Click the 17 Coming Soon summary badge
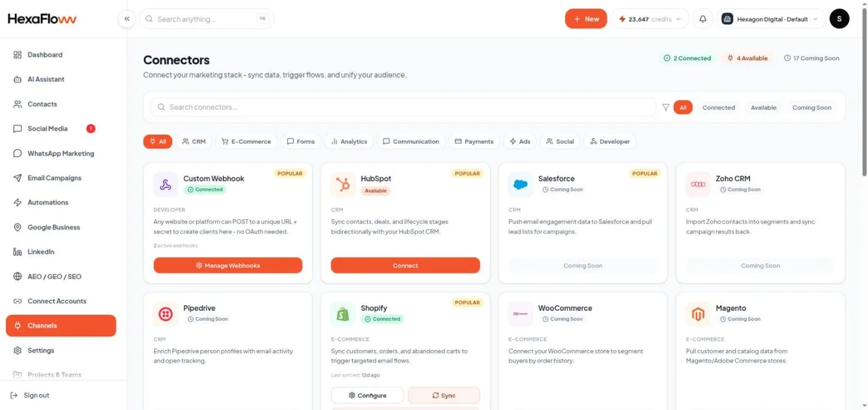The image size is (868, 410). point(812,58)
